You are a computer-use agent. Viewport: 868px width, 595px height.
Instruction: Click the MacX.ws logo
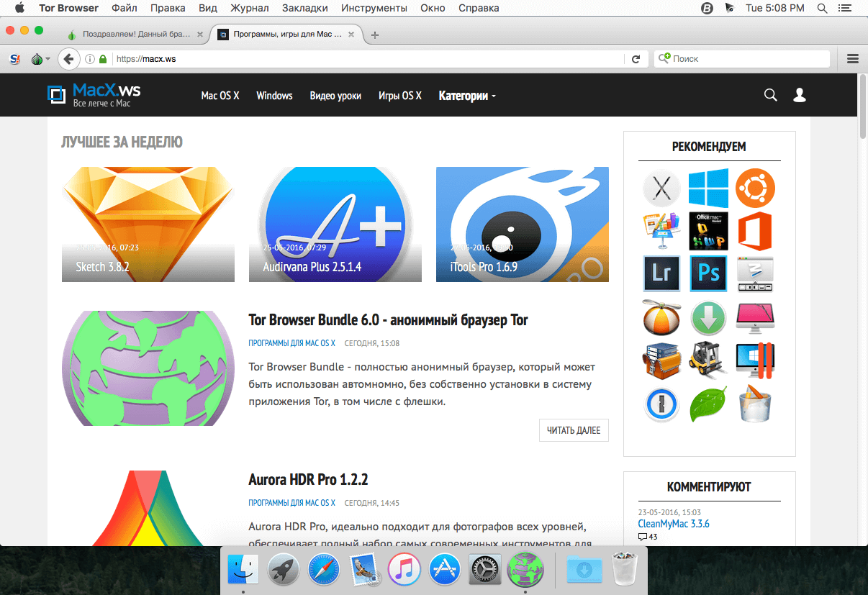point(94,95)
